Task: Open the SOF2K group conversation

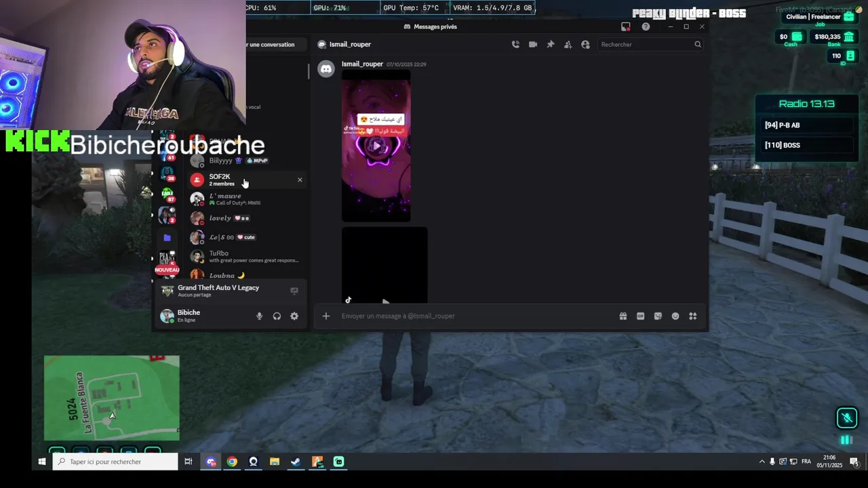Action: tap(247, 180)
